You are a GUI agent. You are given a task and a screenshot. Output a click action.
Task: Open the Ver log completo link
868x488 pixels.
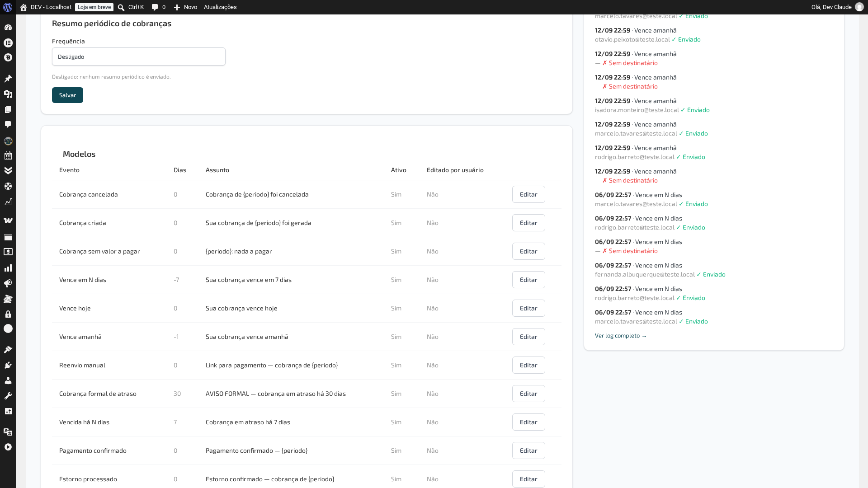point(621,336)
